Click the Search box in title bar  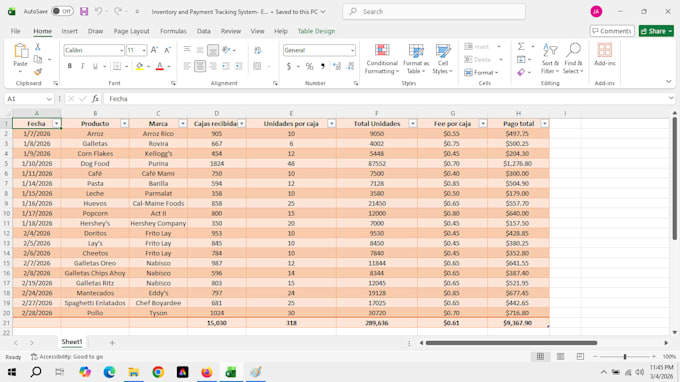point(434,12)
